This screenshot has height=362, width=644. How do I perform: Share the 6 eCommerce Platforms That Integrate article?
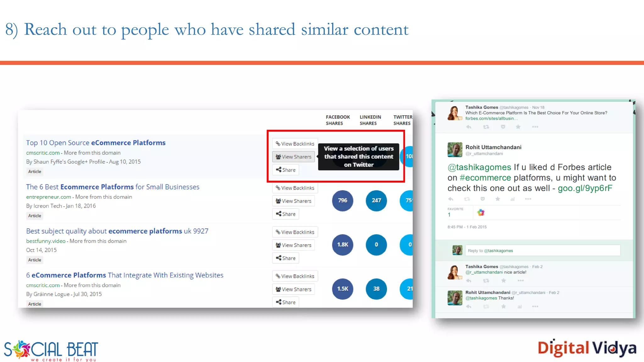286,302
